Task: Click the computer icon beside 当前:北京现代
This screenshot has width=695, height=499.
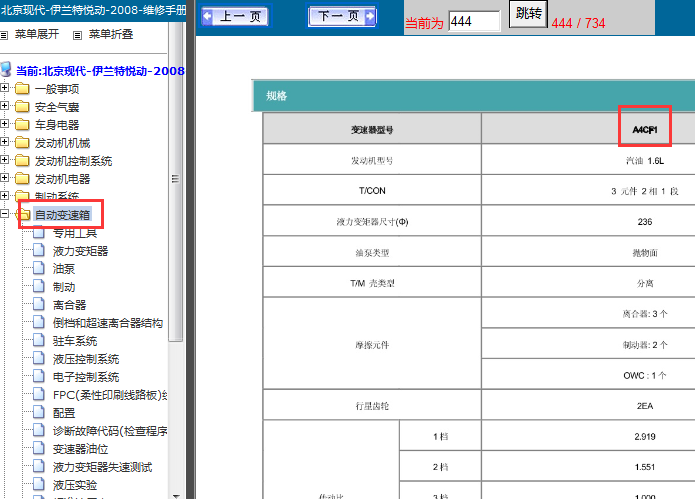Action: [6, 70]
